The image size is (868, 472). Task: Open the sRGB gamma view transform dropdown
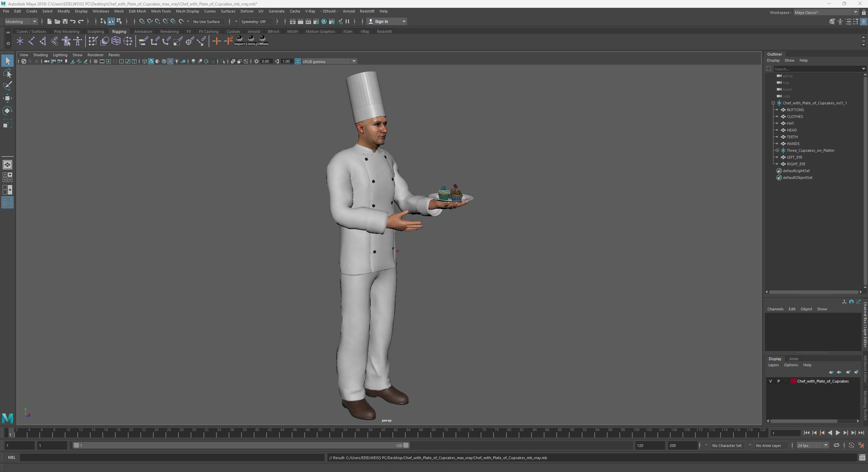tap(329, 61)
